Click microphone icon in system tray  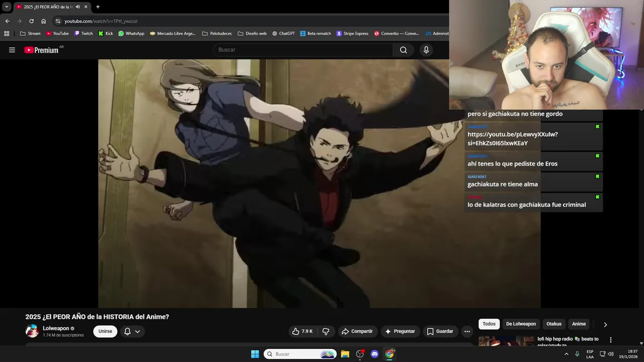coord(577,354)
